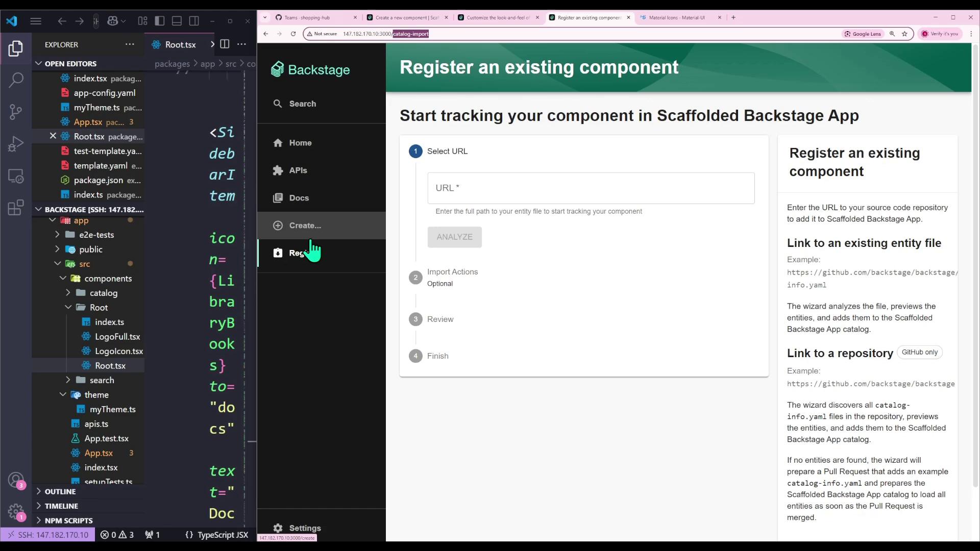Open errors and warnings in status bar

point(117,535)
